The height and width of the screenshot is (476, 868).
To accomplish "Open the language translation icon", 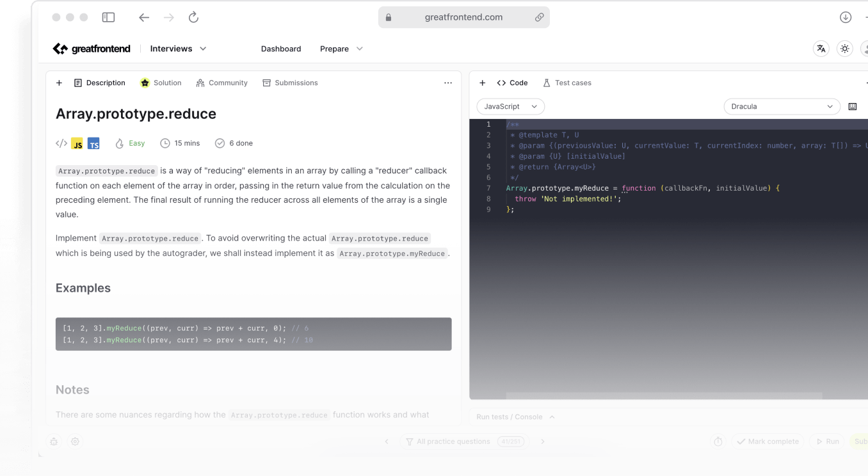I will (x=821, y=49).
